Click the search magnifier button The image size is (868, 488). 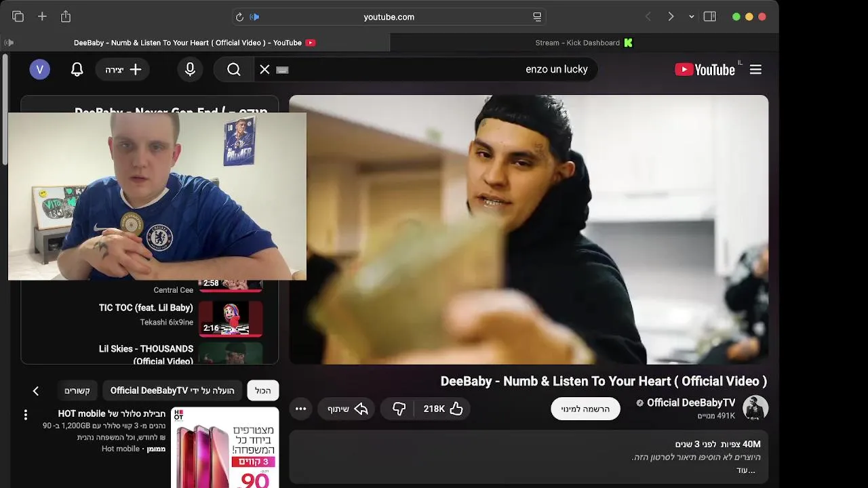(234, 69)
